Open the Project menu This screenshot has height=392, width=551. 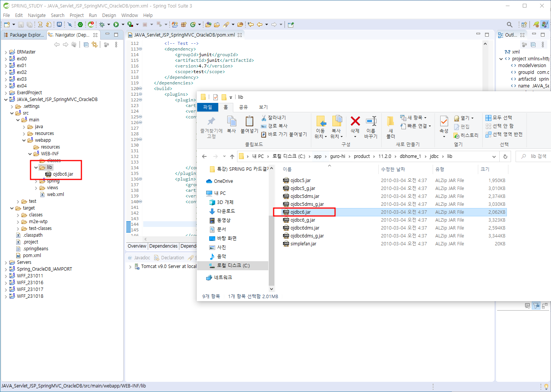tap(77, 15)
